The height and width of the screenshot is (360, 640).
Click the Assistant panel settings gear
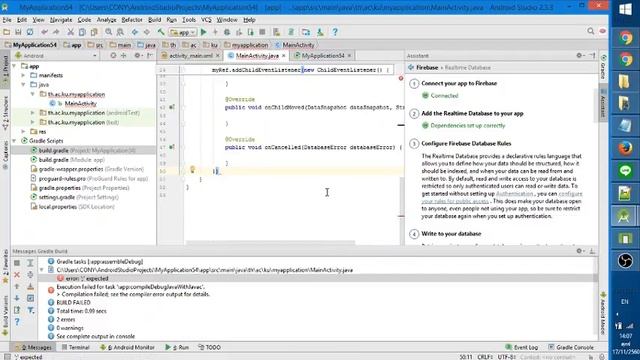pyautogui.click(x=579, y=56)
